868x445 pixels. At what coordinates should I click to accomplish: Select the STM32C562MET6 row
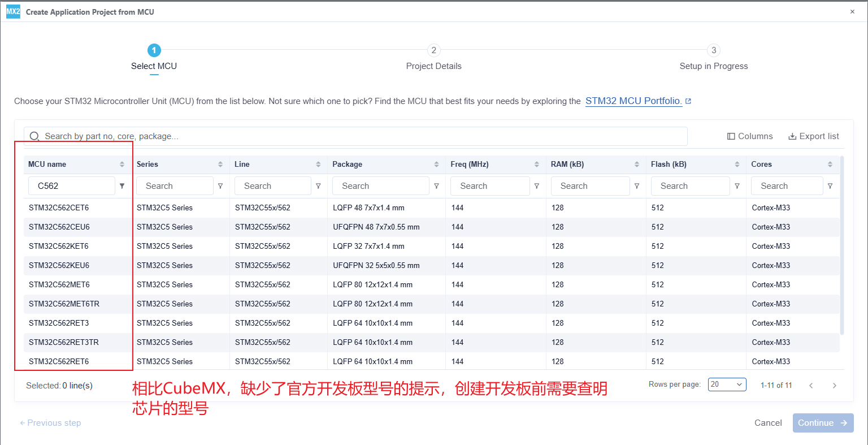pyautogui.click(x=432, y=285)
